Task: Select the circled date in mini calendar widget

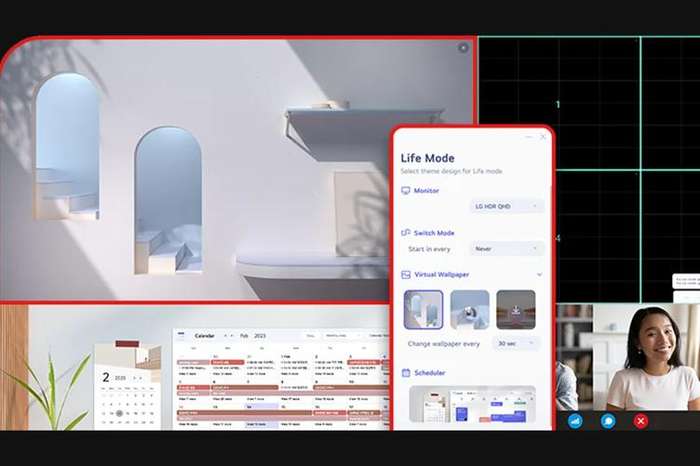Action: [x=119, y=413]
